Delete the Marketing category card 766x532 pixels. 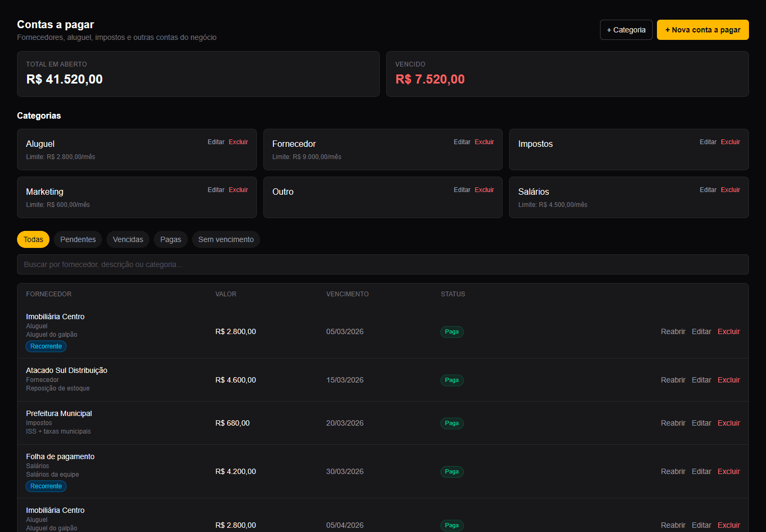[238, 190]
